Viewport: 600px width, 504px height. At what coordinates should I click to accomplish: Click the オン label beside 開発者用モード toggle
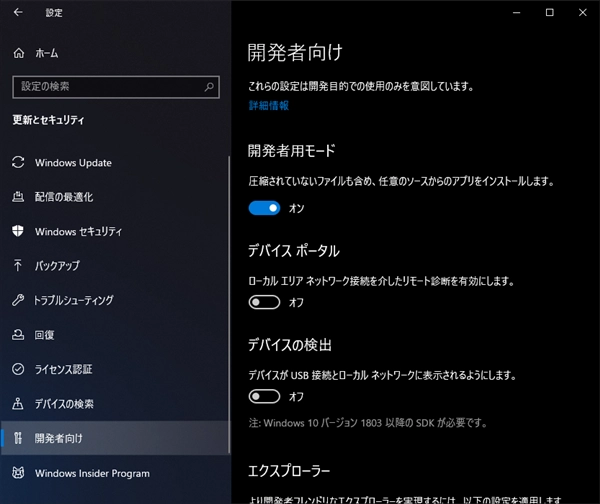pos(297,209)
